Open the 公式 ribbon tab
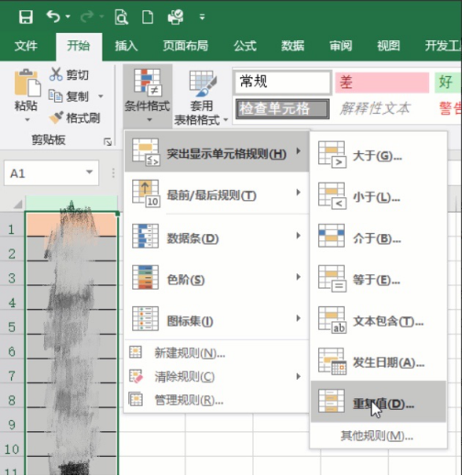Viewport: 462px width, 476px height. tap(245, 46)
